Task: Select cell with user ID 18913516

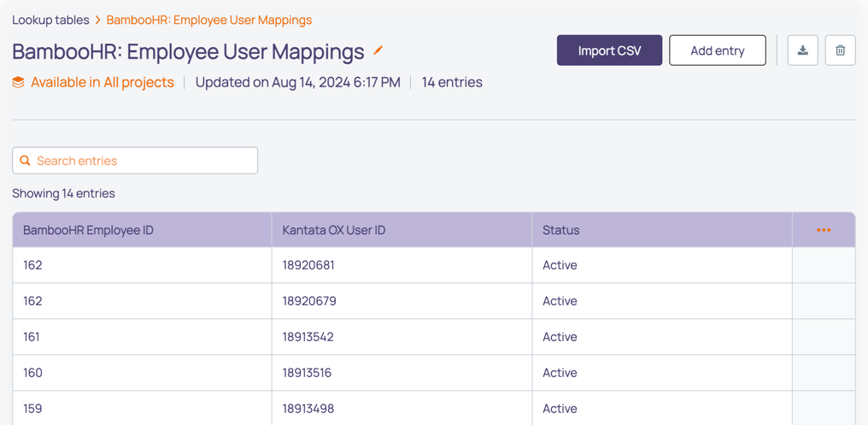Action: coord(402,373)
